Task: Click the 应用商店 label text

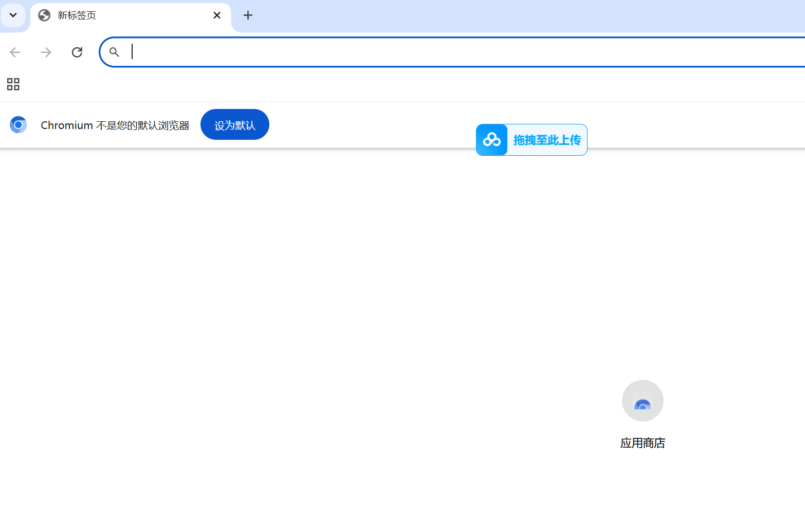Action: (x=643, y=443)
